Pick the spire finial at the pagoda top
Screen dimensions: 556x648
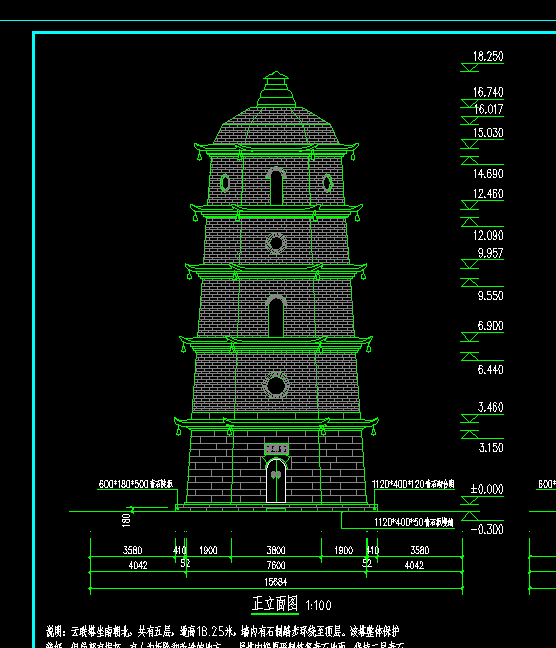[x=276, y=90]
